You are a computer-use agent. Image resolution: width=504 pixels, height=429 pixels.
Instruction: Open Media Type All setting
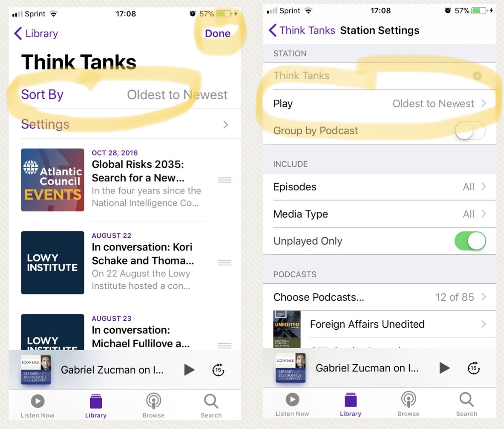pos(380,214)
